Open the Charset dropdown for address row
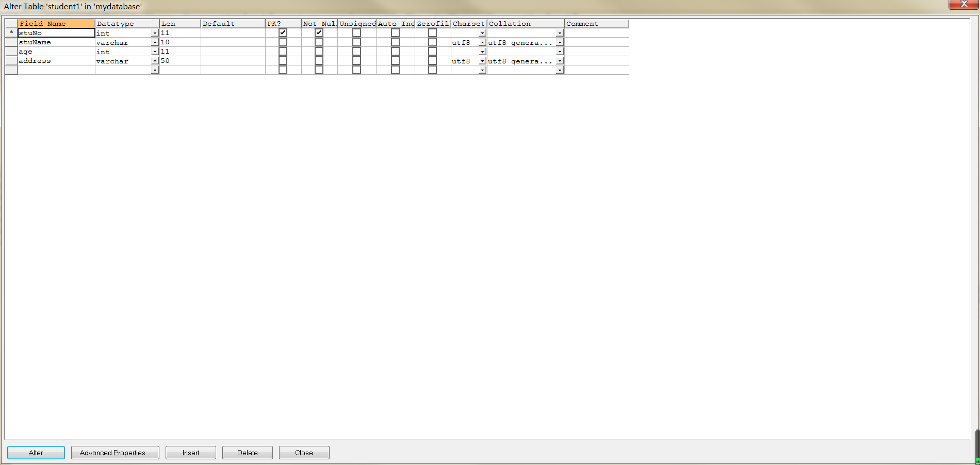Image resolution: width=980 pixels, height=465 pixels. tap(482, 61)
